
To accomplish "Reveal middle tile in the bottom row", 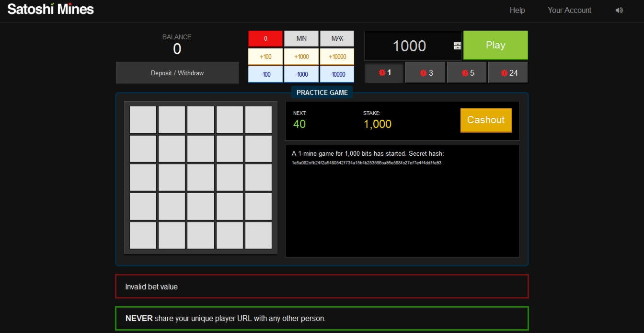I will (201, 235).
